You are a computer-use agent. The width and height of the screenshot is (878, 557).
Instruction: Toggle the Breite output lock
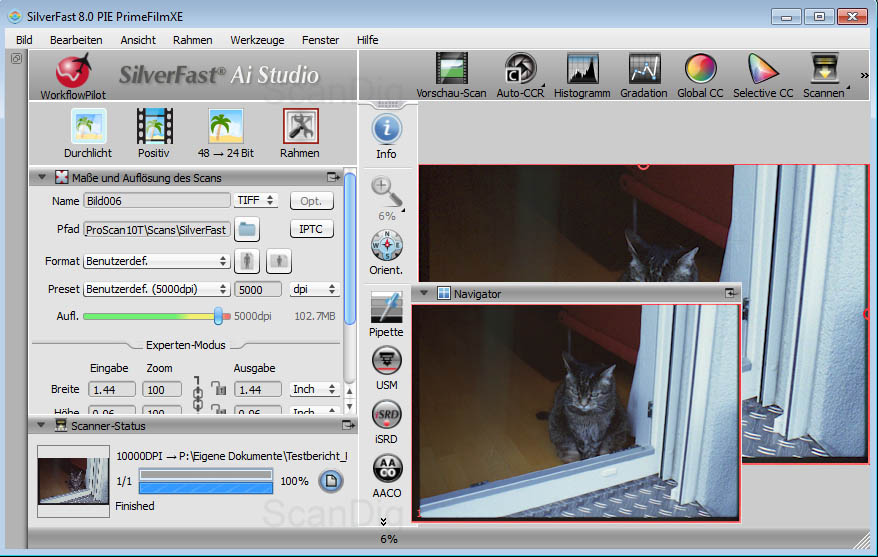click(x=218, y=388)
